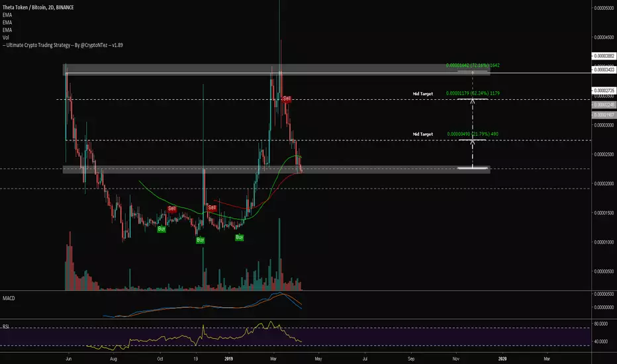Select the EMA legend entry directly above Vol
This screenshot has width=617, height=364.
[7, 30]
